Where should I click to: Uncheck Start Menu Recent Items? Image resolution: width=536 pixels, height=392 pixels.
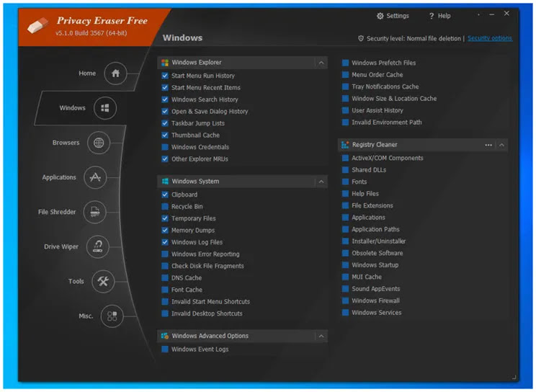click(x=165, y=88)
